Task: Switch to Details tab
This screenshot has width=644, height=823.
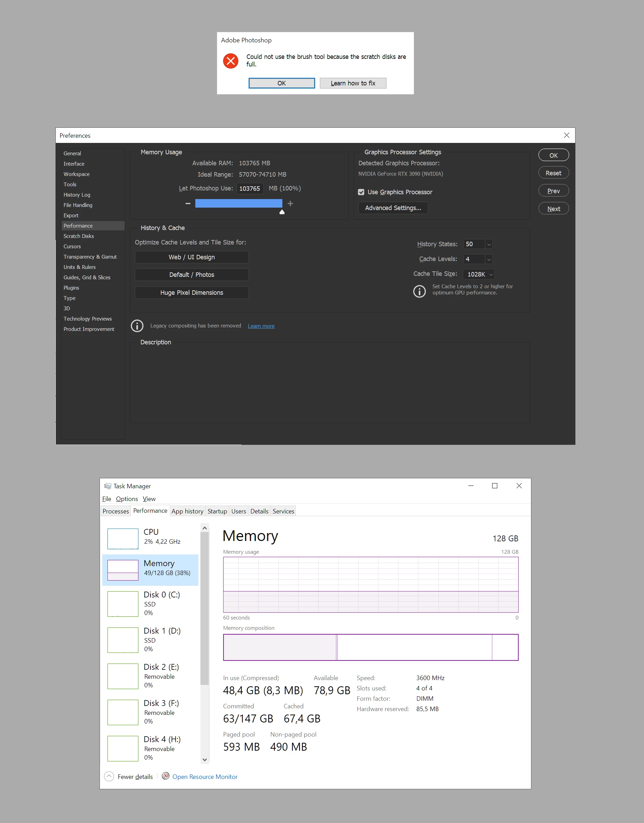Action: pos(259,511)
